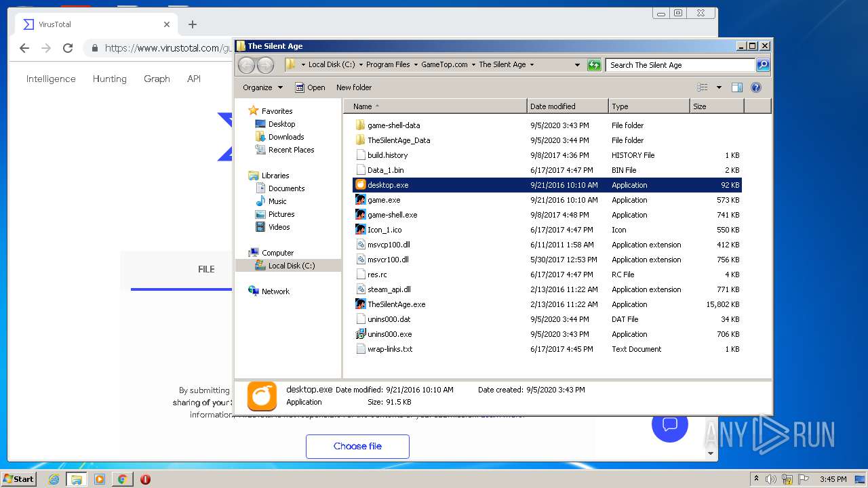Select the unins000.exe installer icon
Screen dimensions: 868x488
(361, 334)
